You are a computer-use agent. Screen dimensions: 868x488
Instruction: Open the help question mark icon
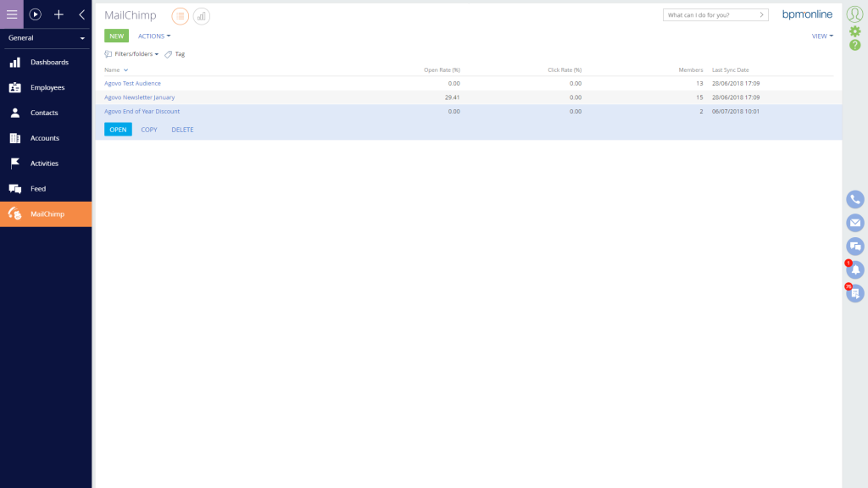[x=854, y=46]
